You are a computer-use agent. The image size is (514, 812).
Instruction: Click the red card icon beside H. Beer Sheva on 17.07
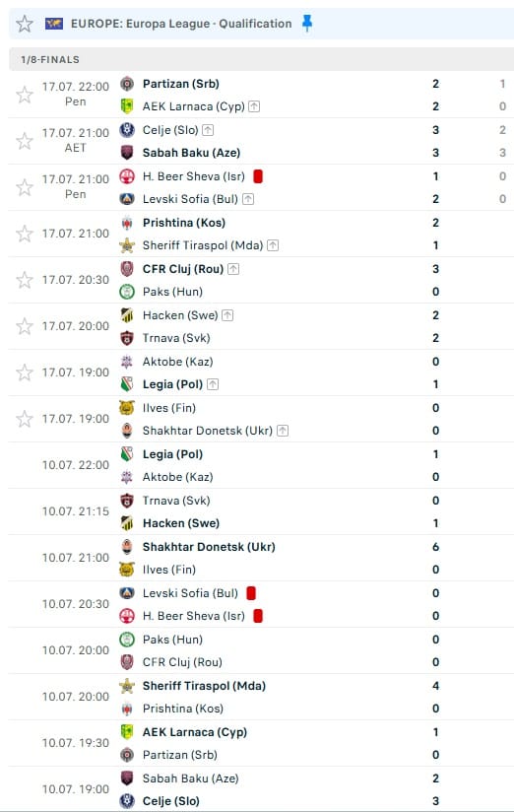click(258, 176)
